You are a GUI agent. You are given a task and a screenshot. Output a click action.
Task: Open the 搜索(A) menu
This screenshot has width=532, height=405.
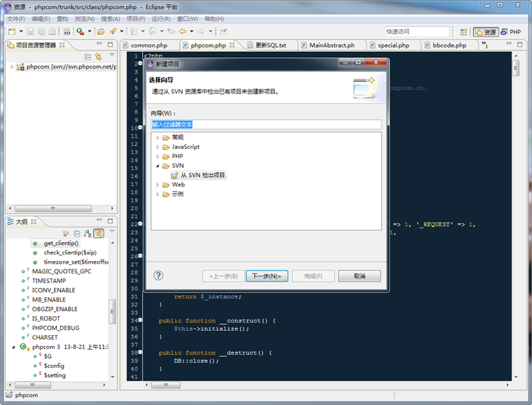point(110,19)
